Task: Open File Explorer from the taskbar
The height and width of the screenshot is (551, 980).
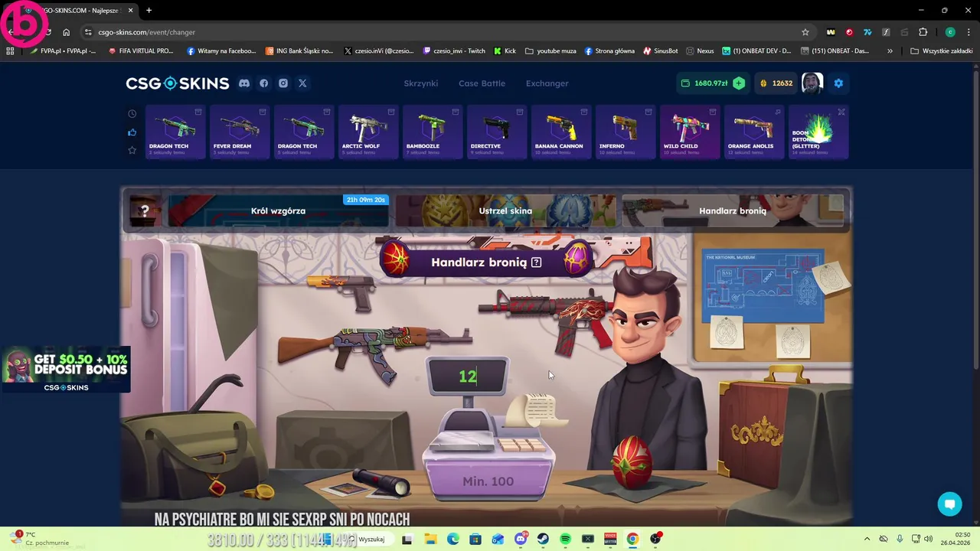Action: click(x=430, y=539)
